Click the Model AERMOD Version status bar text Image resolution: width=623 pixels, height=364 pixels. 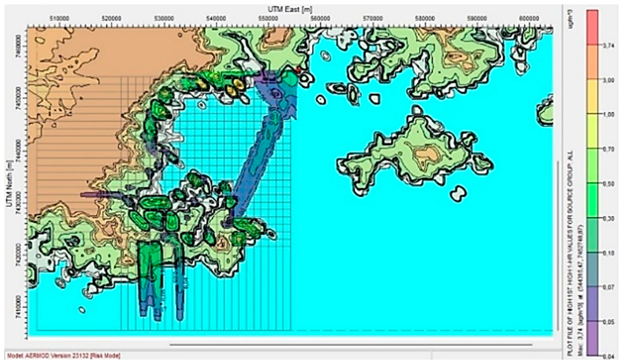tap(64, 356)
